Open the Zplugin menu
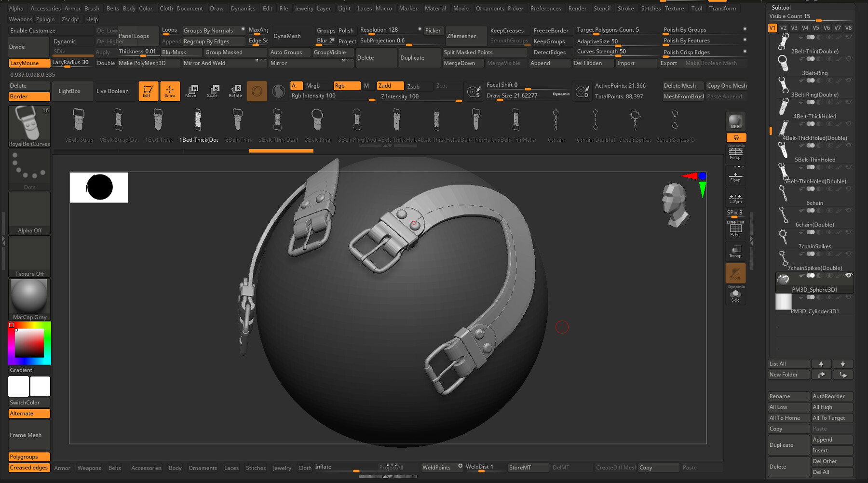Viewport: 868px width, 483px height. [45, 19]
